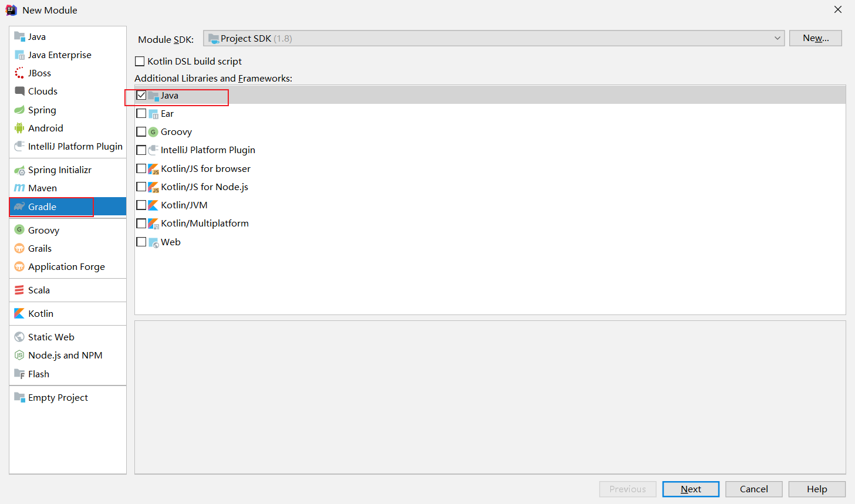The image size is (855, 504).
Task: Click the Kotlin/Multiplatform framework icon
Action: [x=153, y=224]
